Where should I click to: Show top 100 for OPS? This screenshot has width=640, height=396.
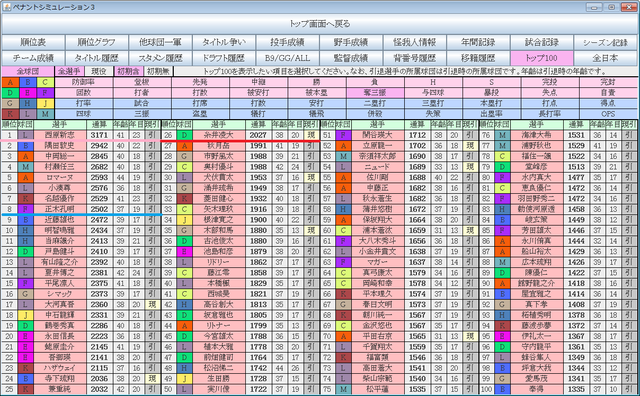pos(608,113)
